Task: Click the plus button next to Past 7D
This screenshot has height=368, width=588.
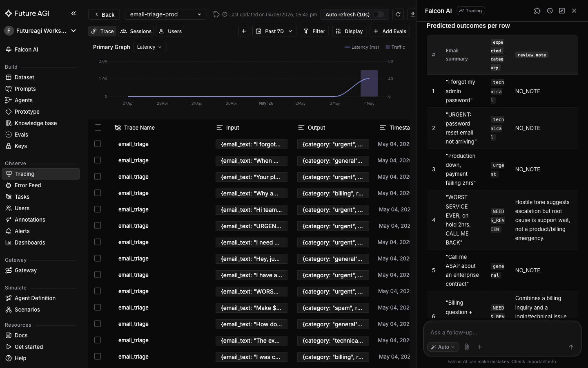Action: 244,31
